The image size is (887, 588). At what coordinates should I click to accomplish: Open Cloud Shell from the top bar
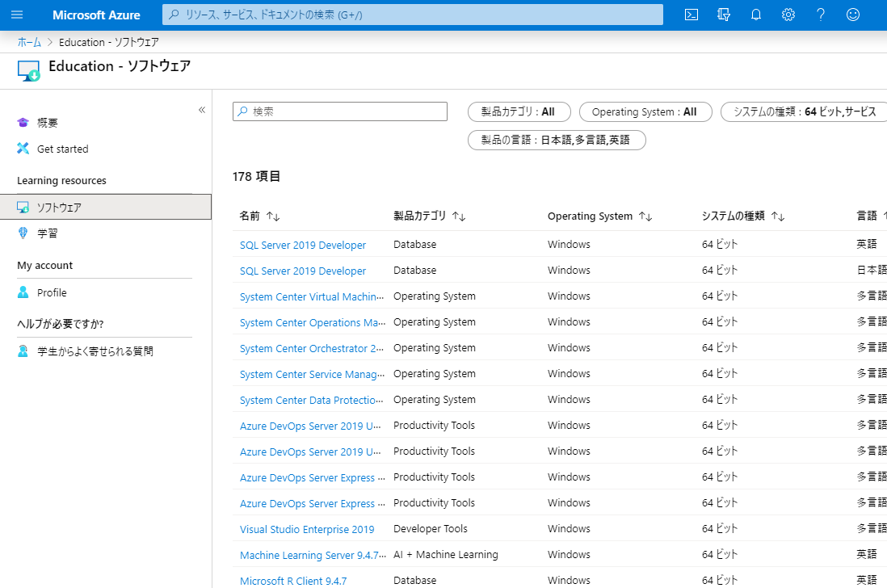pos(692,15)
